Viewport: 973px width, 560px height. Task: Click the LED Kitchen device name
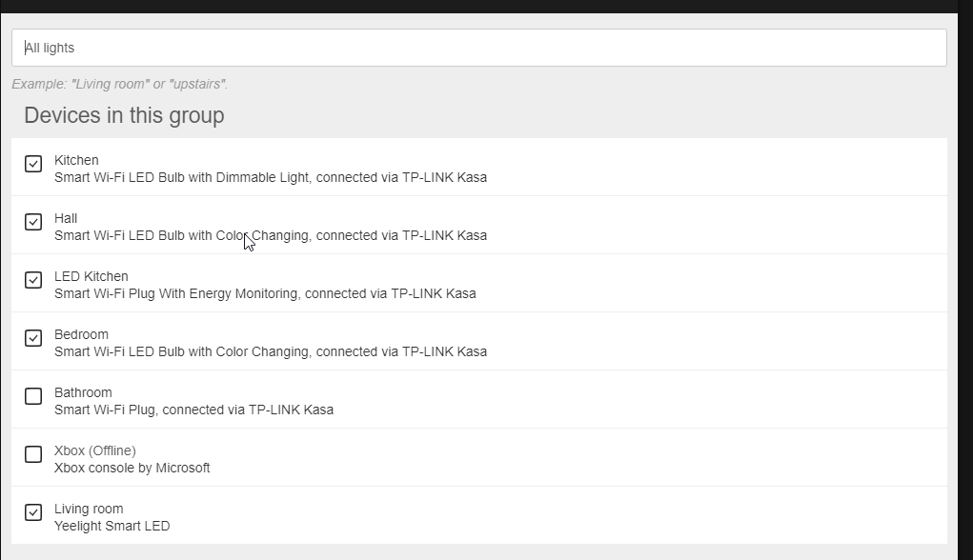click(91, 276)
